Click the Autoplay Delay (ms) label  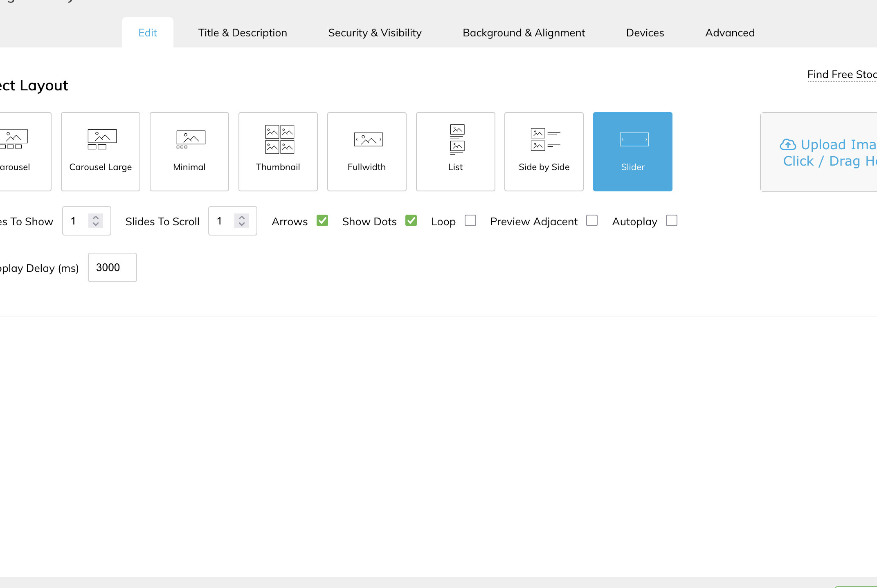[39, 268]
